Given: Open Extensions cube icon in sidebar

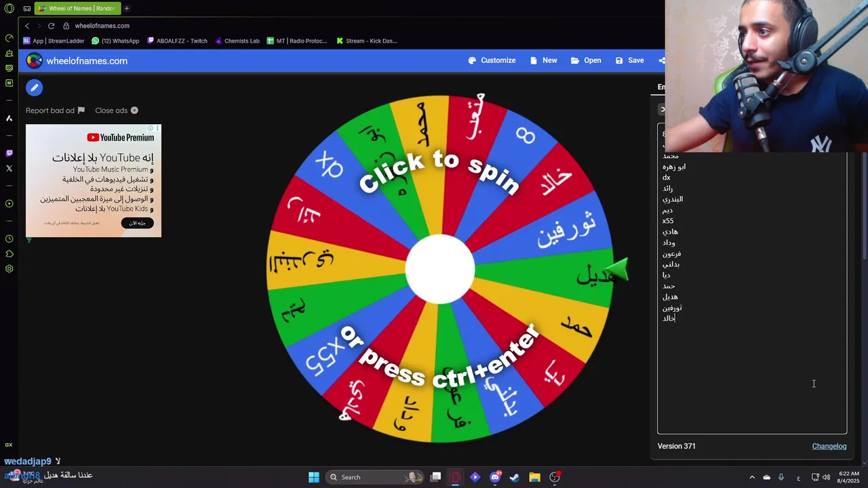Looking at the screenshot, I should (9, 253).
